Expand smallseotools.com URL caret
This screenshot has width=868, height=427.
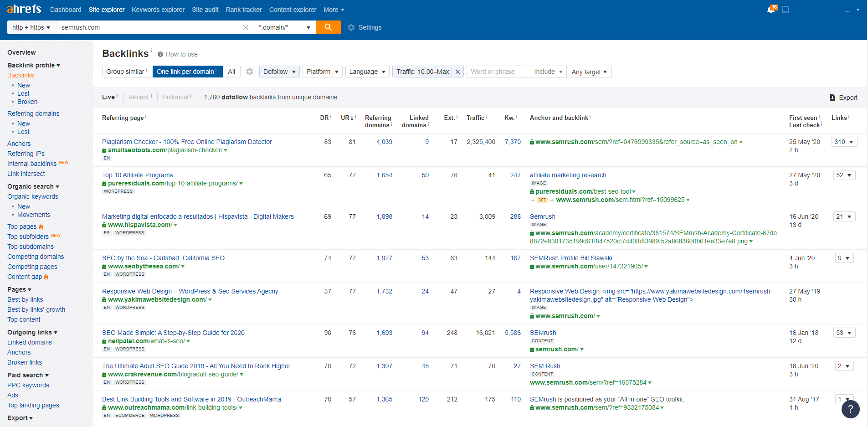pyautogui.click(x=226, y=150)
